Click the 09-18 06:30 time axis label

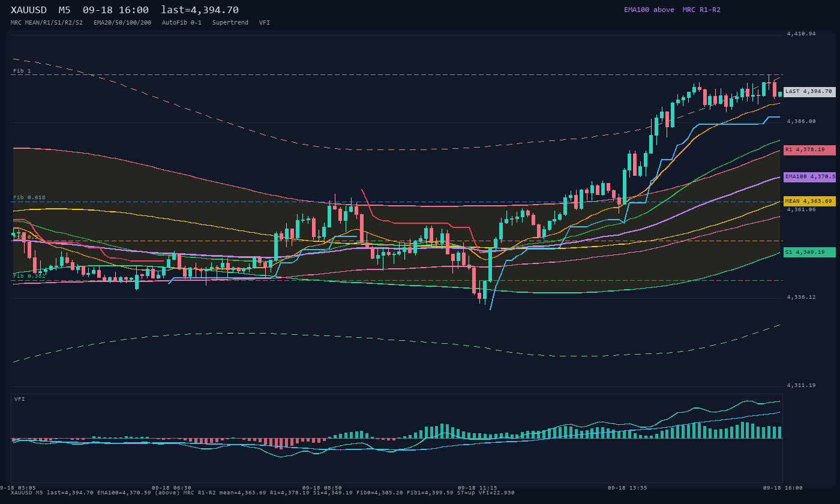tap(172, 488)
